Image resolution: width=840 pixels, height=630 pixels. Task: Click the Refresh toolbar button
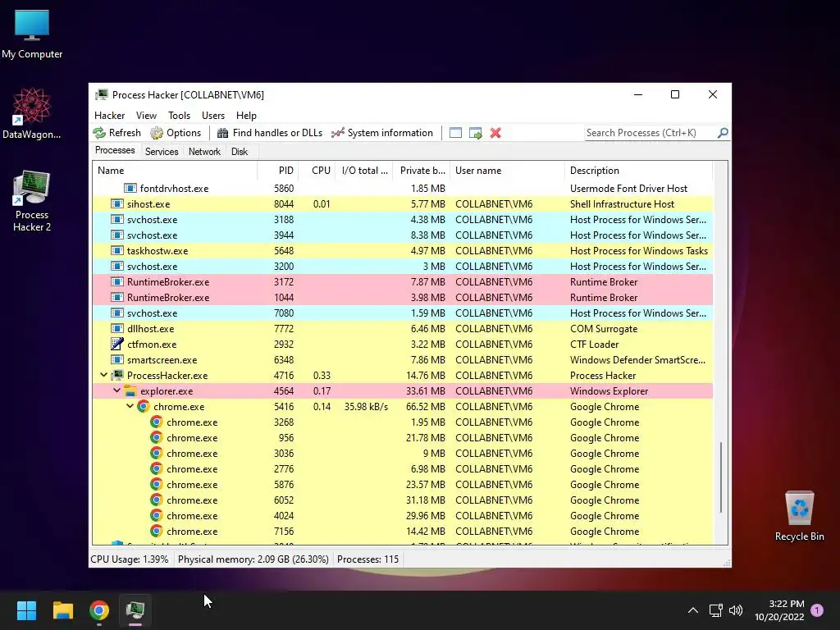coord(116,133)
